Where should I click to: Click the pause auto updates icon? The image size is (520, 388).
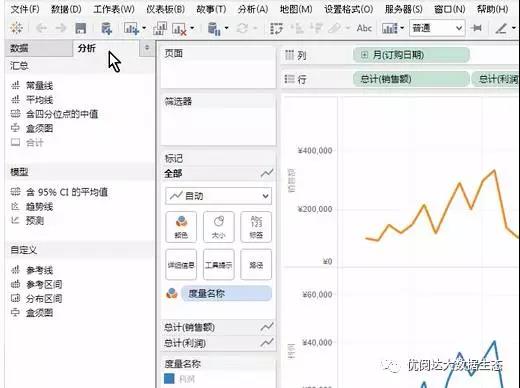click(214, 29)
